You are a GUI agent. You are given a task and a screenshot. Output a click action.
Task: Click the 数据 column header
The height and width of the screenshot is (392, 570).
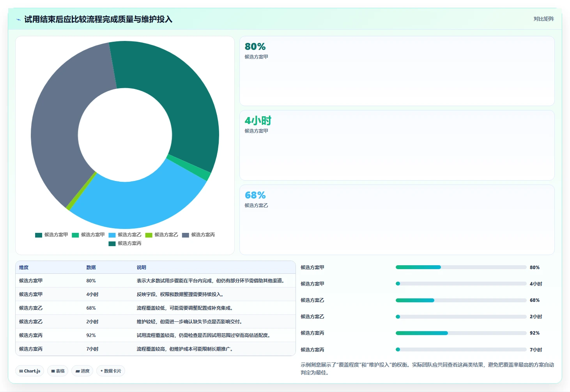coord(91,268)
